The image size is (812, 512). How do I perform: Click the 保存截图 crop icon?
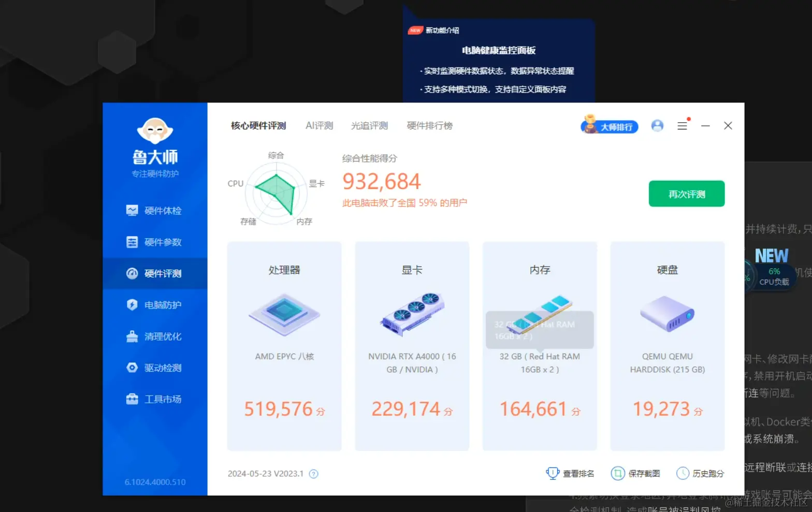point(618,473)
